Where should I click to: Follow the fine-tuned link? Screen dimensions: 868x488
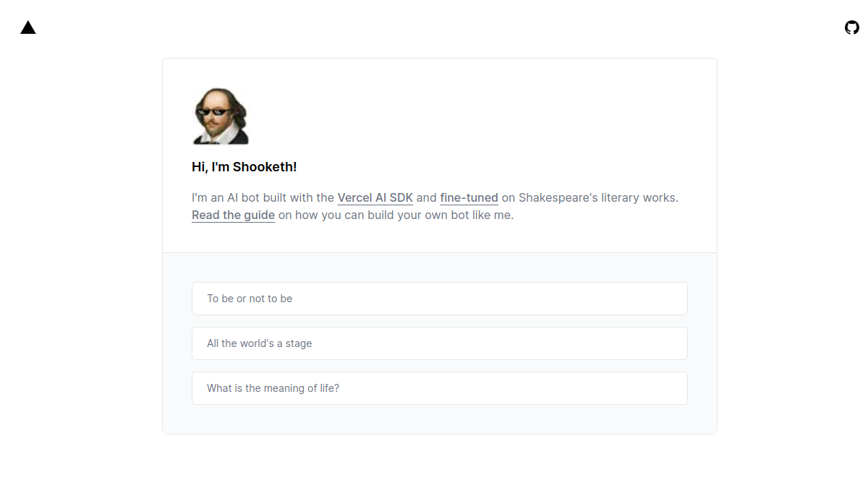(469, 197)
